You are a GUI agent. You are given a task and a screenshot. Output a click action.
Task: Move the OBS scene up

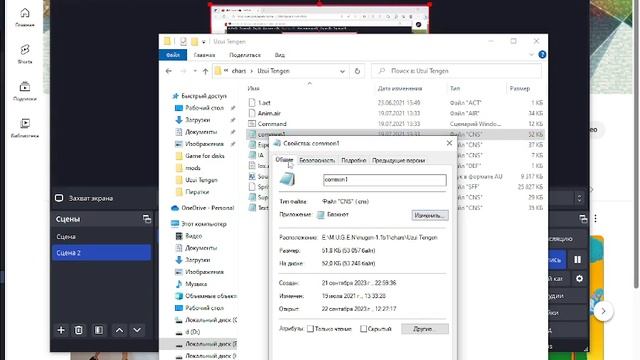(x=119, y=330)
